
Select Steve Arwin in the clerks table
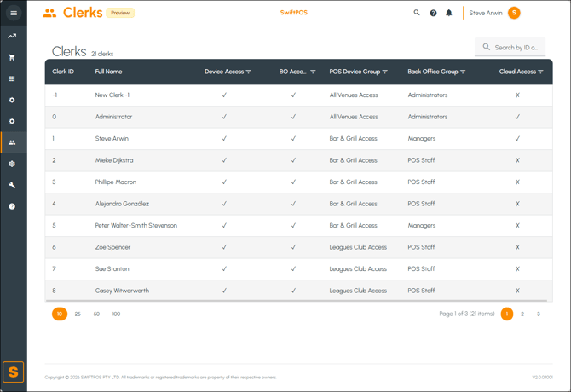coord(112,138)
